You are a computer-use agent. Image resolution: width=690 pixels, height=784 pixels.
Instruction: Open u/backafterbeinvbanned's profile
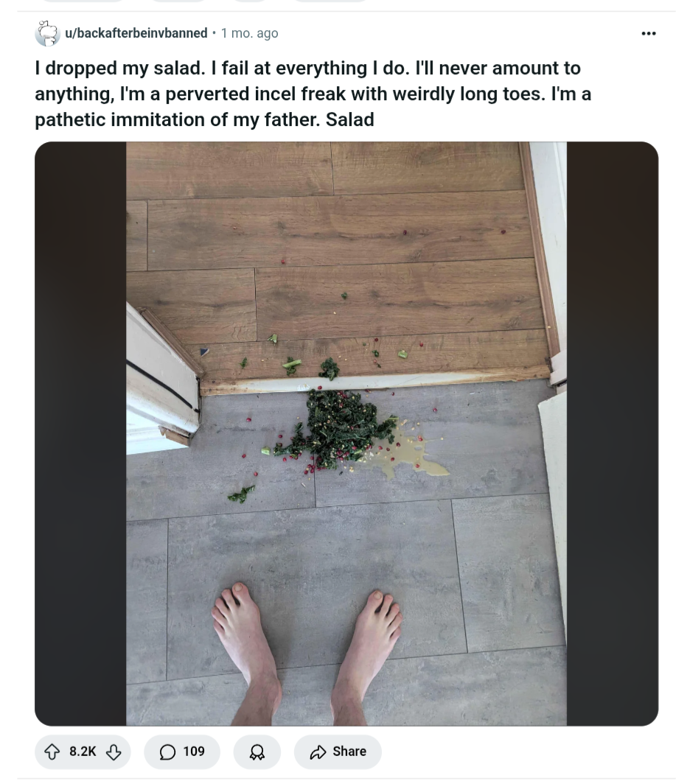pyautogui.click(x=136, y=33)
